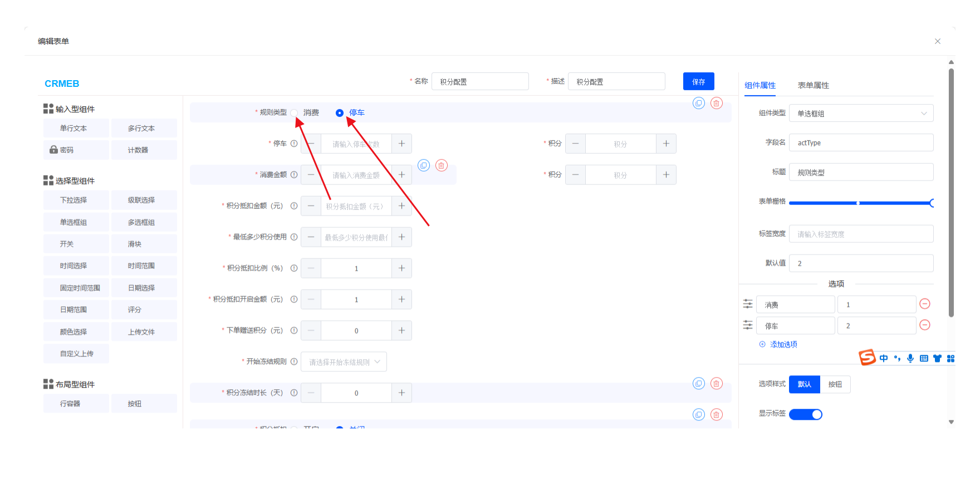Copy the 规则类型 field with its duplicate icon
The width and height of the screenshot is (980, 489).
pos(699,103)
